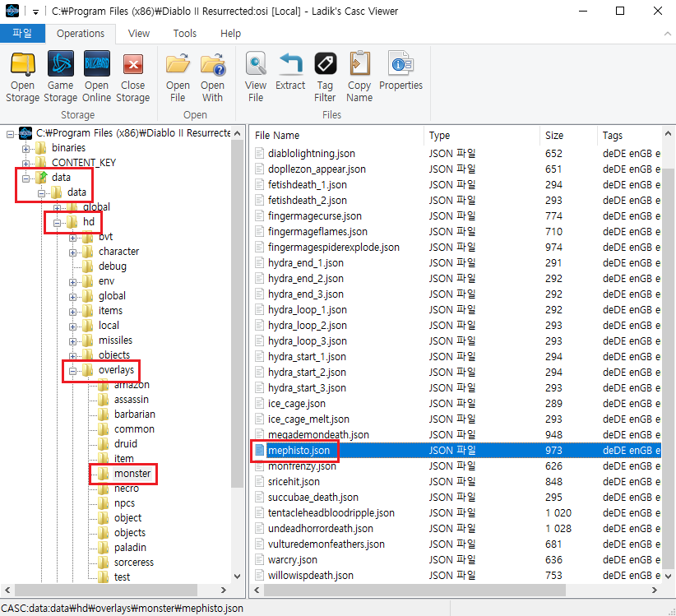Click the file list scroll down arrow
Viewport: 676px width, 616px height.
pyautogui.click(x=669, y=577)
